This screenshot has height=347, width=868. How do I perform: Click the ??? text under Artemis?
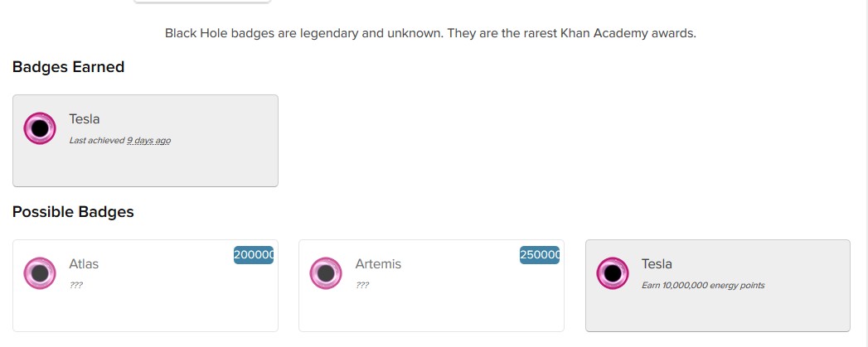point(362,286)
